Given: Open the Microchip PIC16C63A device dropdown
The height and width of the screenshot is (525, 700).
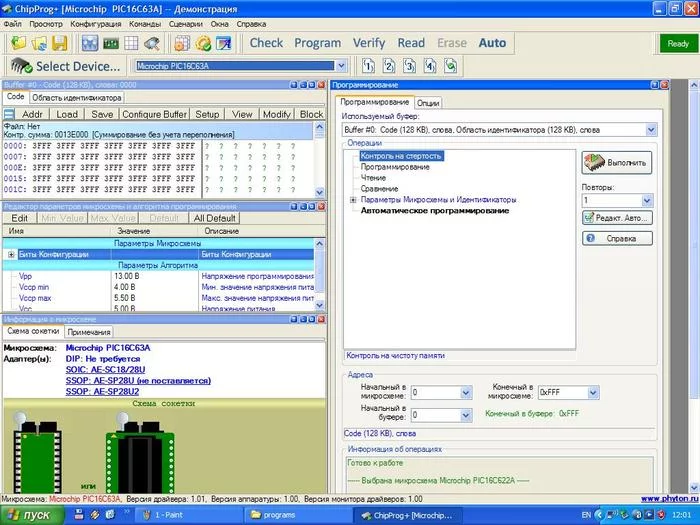Looking at the screenshot, I should 341,66.
